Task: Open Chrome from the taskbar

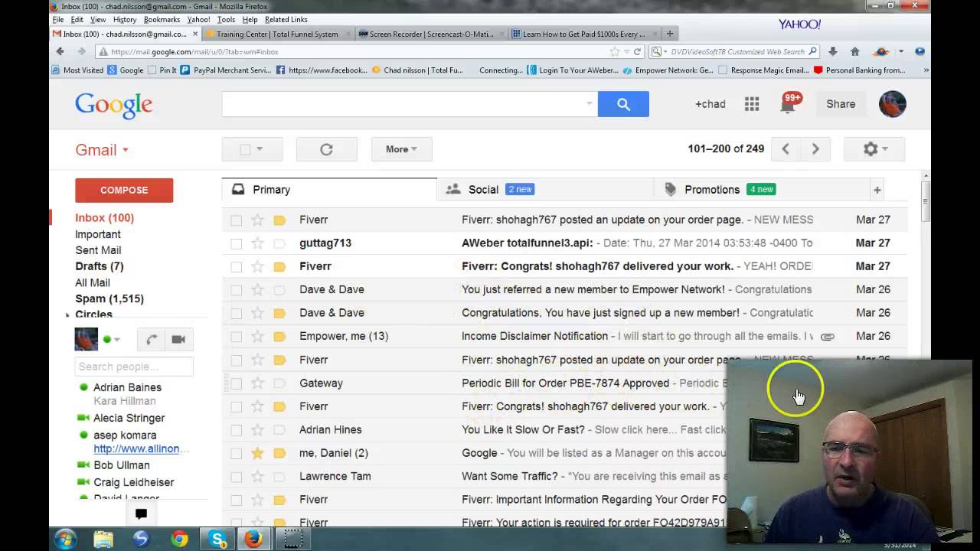Action: point(179,540)
